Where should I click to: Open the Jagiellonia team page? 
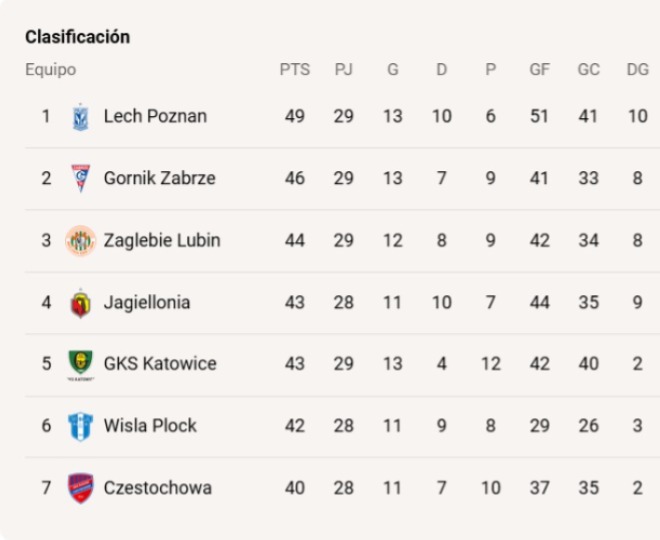coord(147,303)
